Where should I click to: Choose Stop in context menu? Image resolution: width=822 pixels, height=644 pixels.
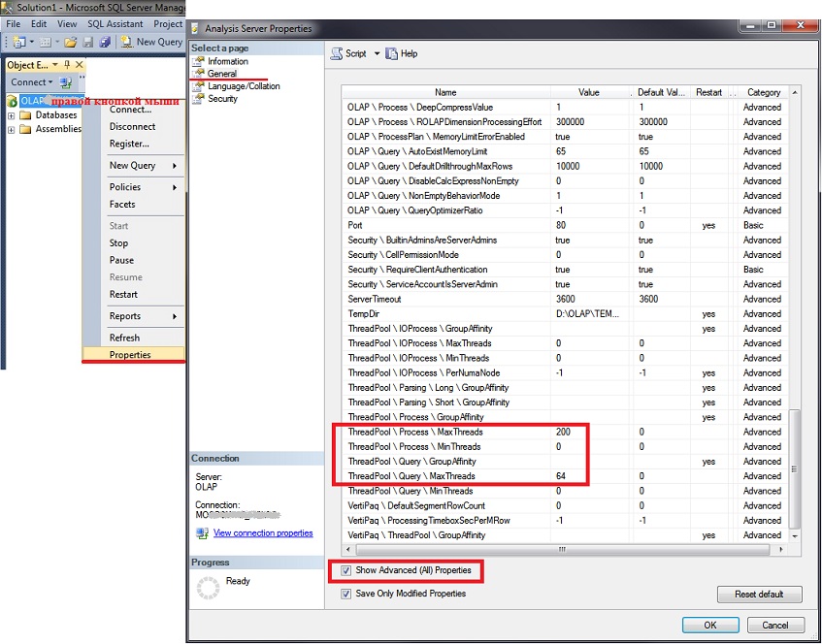tap(118, 243)
